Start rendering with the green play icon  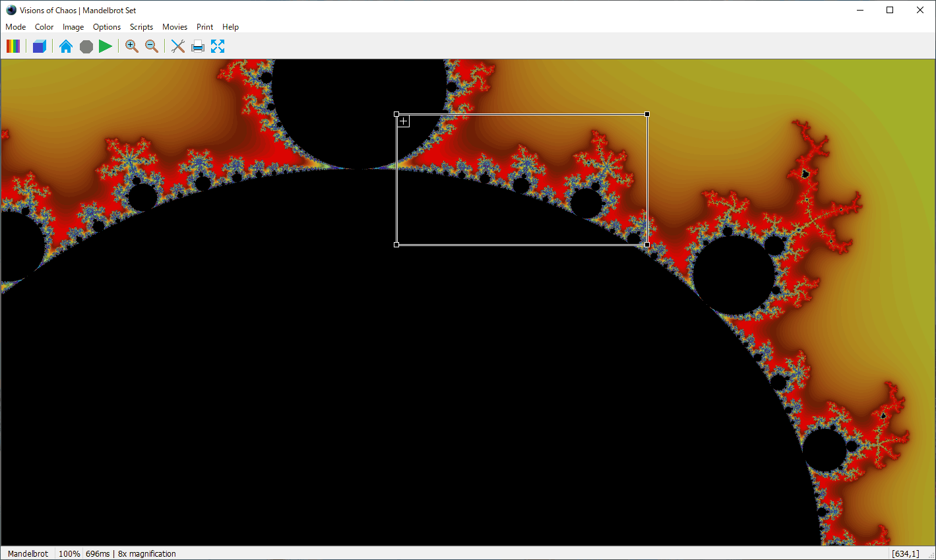[106, 46]
